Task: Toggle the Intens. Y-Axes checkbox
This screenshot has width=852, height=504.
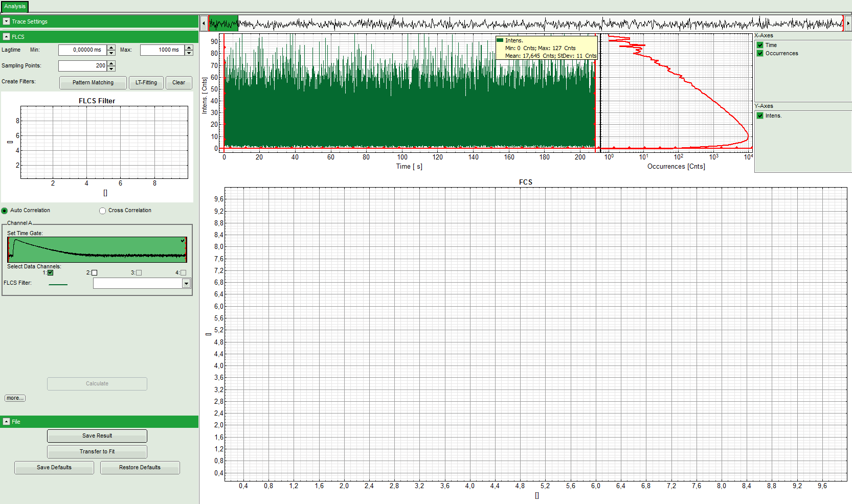Action: coord(760,116)
